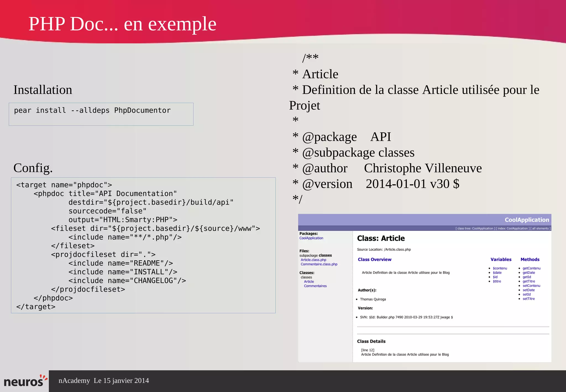Open the getContenu method link
566x392 pixels.
click(531, 268)
